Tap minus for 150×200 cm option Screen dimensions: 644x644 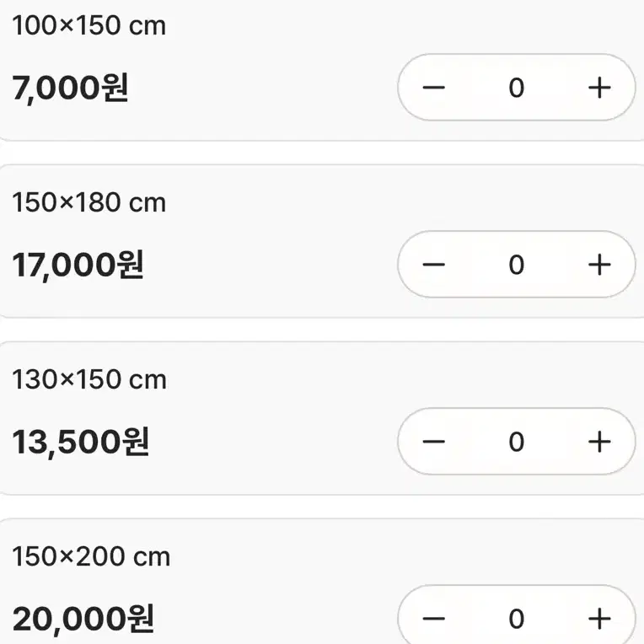(x=434, y=619)
